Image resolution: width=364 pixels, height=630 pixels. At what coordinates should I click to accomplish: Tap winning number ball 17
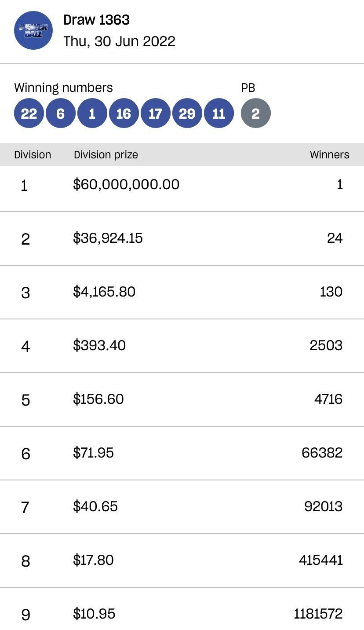(x=155, y=114)
